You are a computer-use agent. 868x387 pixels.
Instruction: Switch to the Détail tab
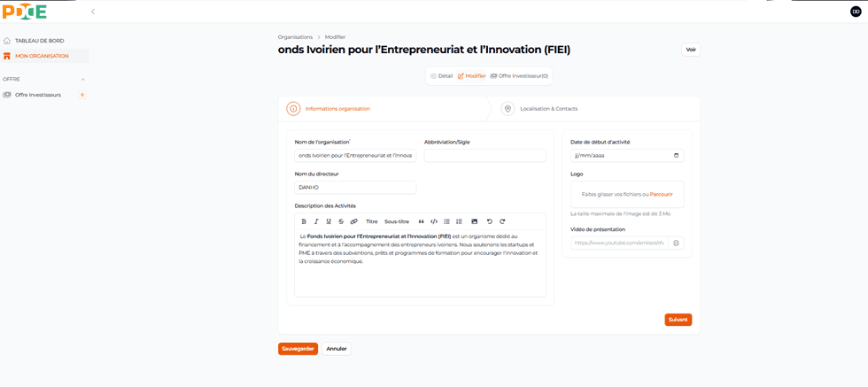point(442,76)
